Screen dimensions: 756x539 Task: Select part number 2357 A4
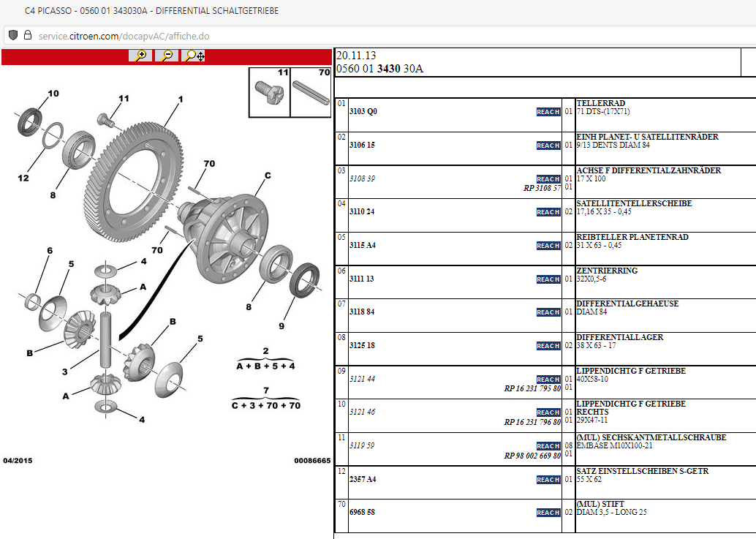(362, 480)
